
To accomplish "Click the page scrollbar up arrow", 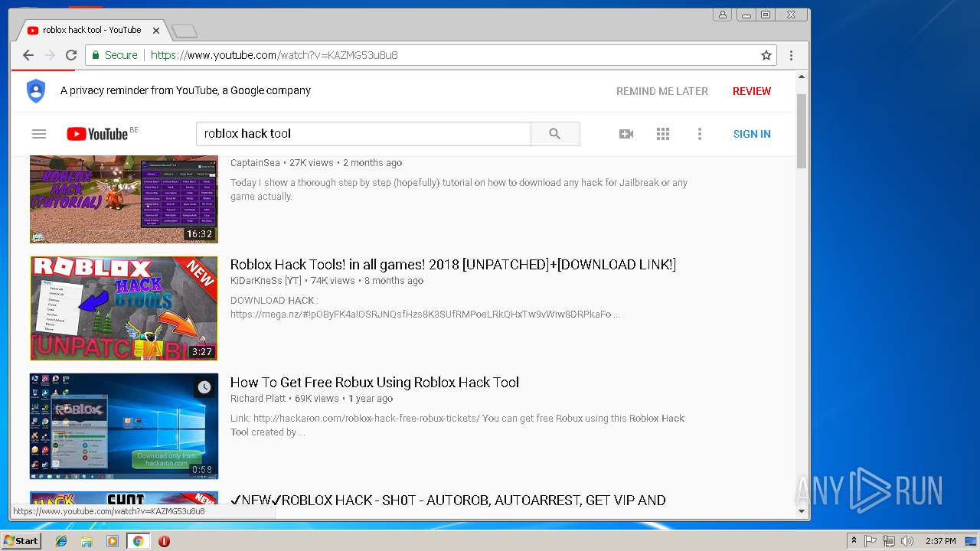I will click(x=802, y=77).
